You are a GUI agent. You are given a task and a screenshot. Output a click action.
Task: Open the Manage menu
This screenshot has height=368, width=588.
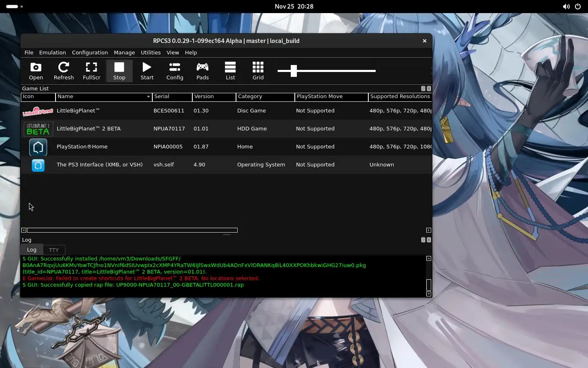tap(124, 53)
